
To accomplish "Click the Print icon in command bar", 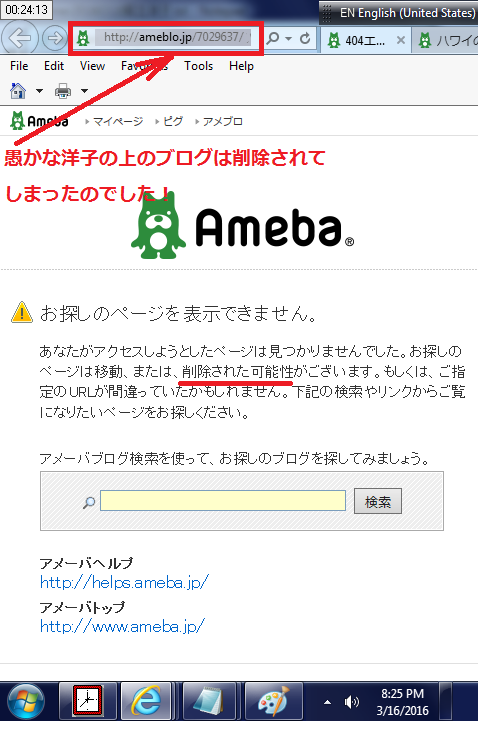I will (63, 91).
